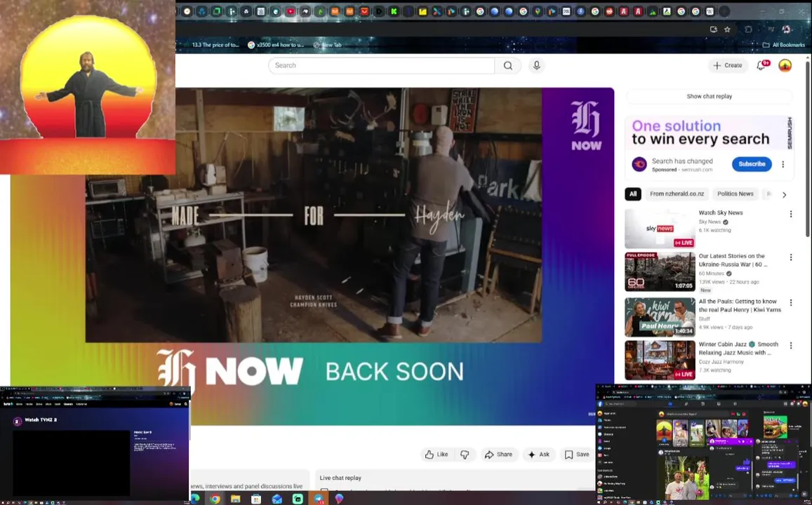Open Microsoft Store from the taskbar
Image resolution: width=812 pixels, height=505 pixels.
256,499
